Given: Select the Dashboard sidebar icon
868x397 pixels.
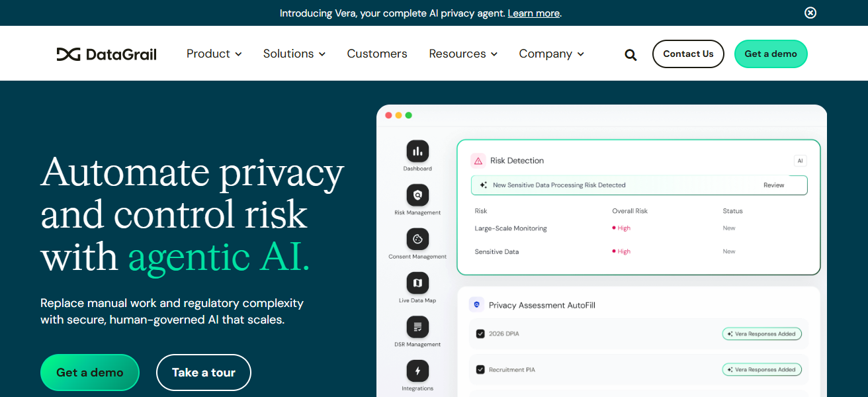Looking at the screenshot, I should tap(417, 152).
